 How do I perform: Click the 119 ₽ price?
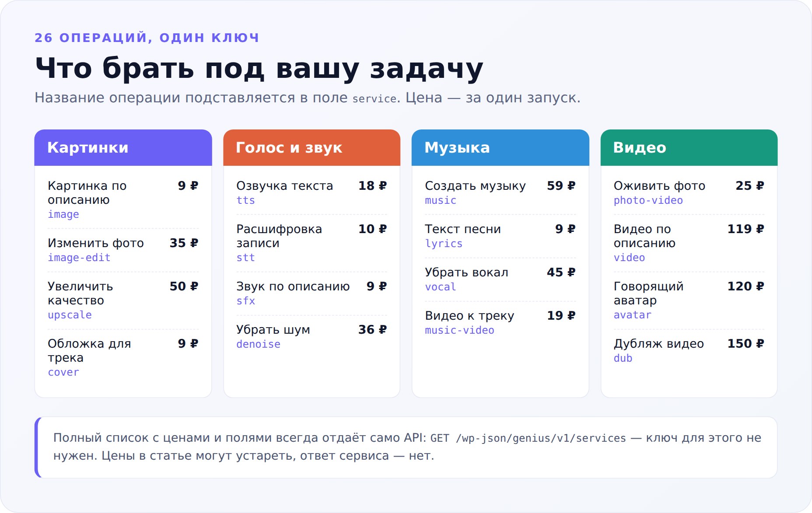746,229
